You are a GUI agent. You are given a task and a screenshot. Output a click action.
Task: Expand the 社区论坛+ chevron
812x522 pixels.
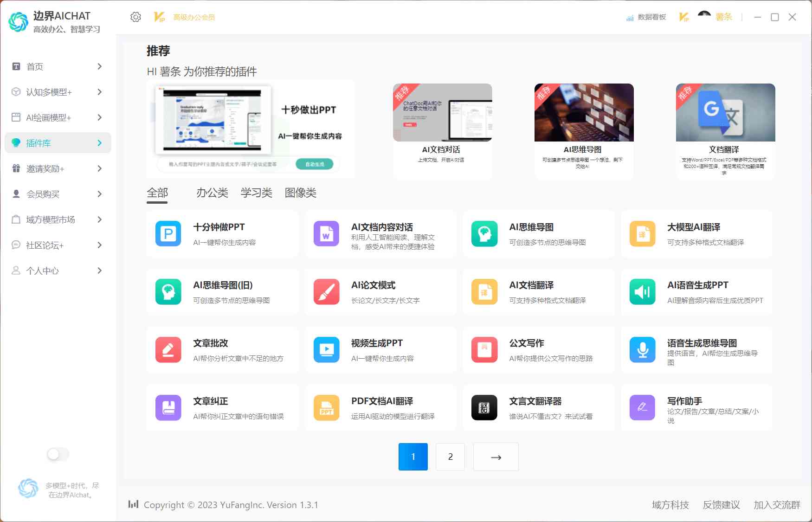tap(99, 245)
